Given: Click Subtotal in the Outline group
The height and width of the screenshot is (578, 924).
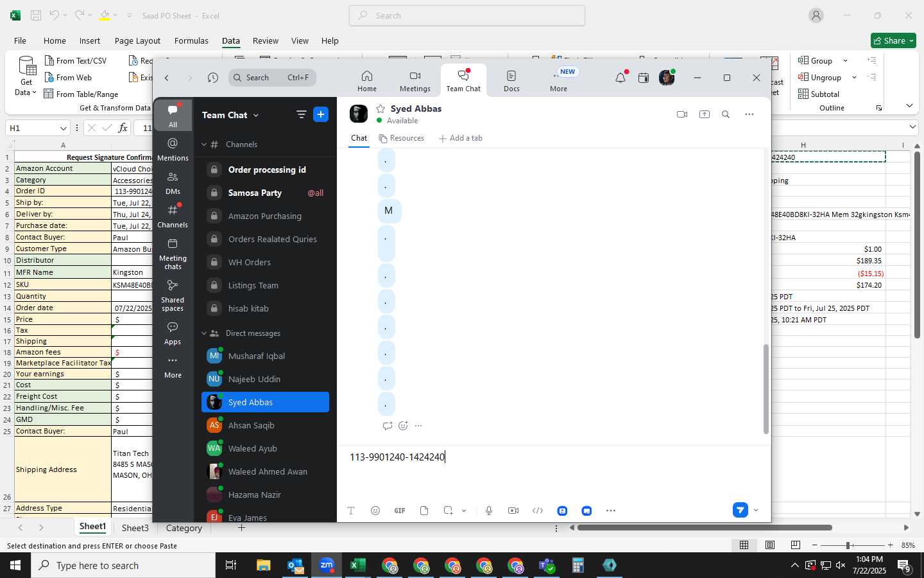Looking at the screenshot, I should coord(819,94).
